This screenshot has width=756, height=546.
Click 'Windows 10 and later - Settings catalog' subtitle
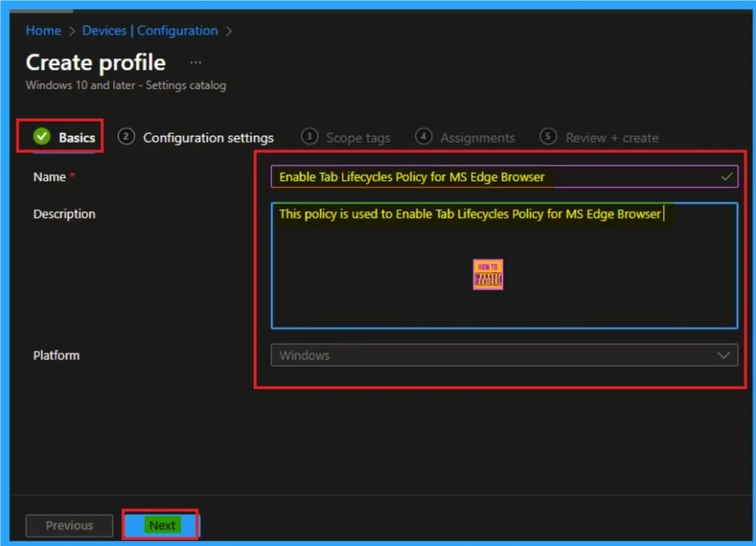pos(126,86)
